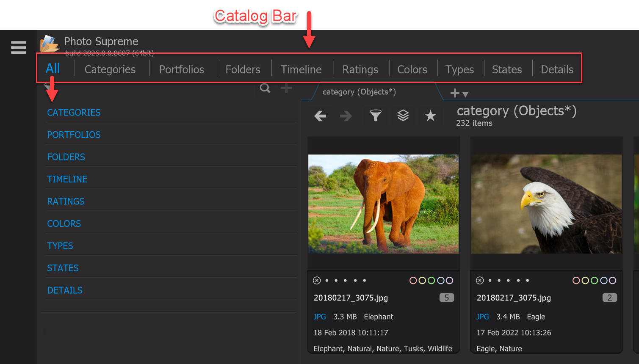Screen dimensions: 639x364
Task: Click the catalog search magnifier icon
Action: coord(265,88)
